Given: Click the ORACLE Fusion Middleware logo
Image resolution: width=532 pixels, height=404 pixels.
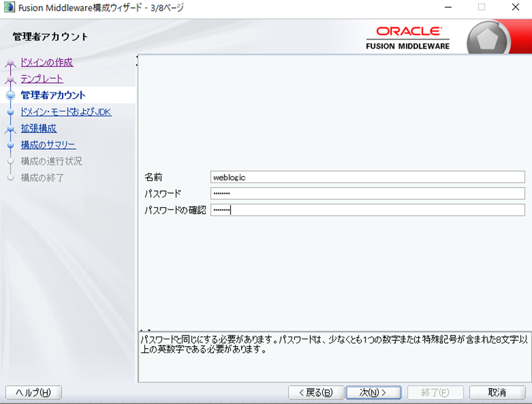Looking at the screenshot, I should [407, 39].
